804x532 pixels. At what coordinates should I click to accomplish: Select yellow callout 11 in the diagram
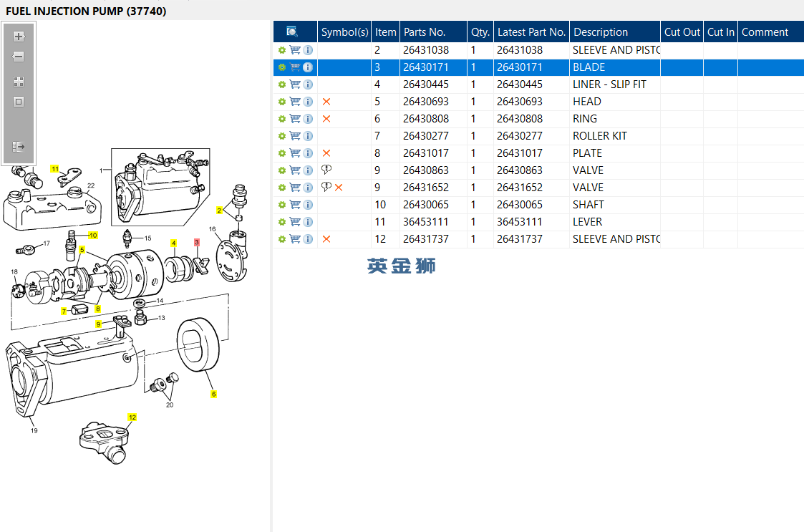[55, 169]
